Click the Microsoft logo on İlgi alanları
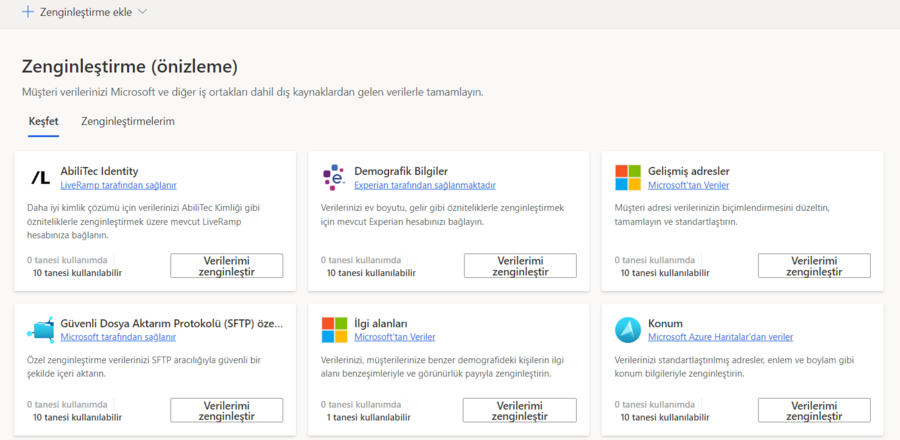The width and height of the screenshot is (900, 440). [334, 329]
